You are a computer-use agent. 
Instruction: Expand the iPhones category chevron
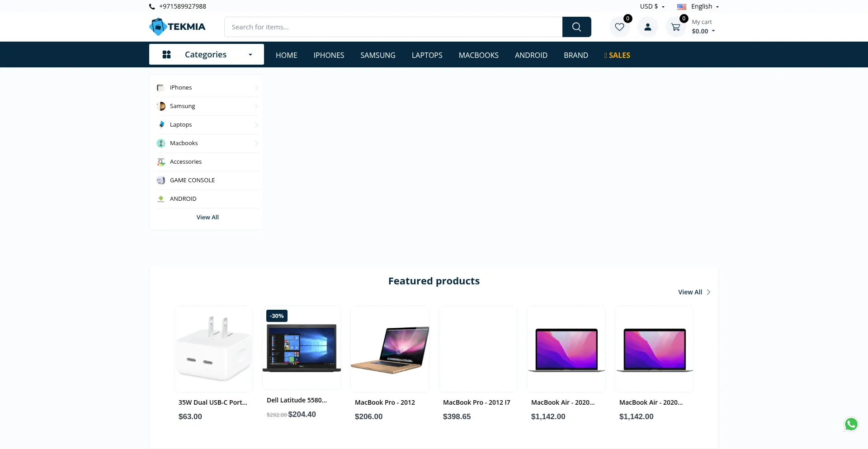(x=256, y=88)
